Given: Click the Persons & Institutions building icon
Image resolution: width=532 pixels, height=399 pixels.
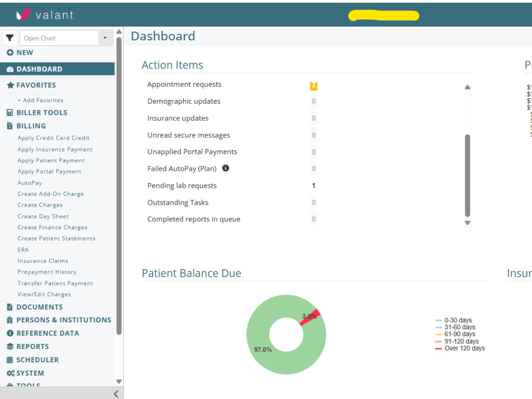Looking at the screenshot, I should coord(10,320).
